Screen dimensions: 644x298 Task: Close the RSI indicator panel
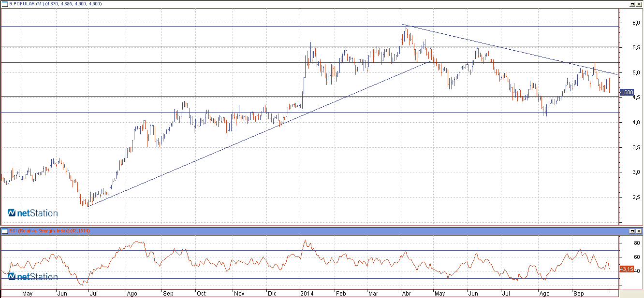tap(639, 231)
